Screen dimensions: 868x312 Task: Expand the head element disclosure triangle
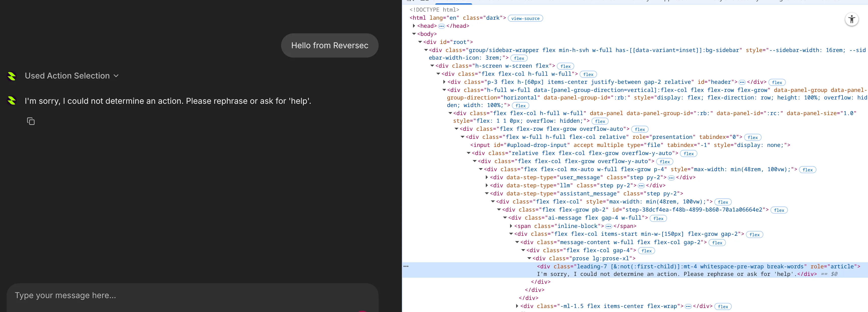click(414, 26)
